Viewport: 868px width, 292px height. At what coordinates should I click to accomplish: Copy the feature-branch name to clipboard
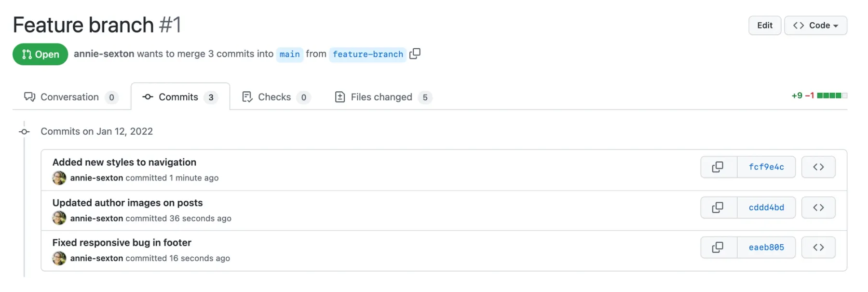[x=415, y=54]
